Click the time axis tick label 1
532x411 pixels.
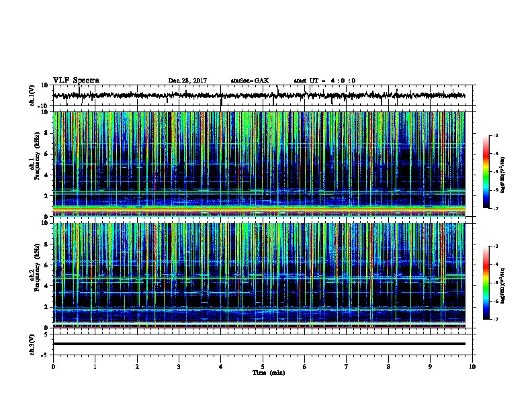pos(95,367)
